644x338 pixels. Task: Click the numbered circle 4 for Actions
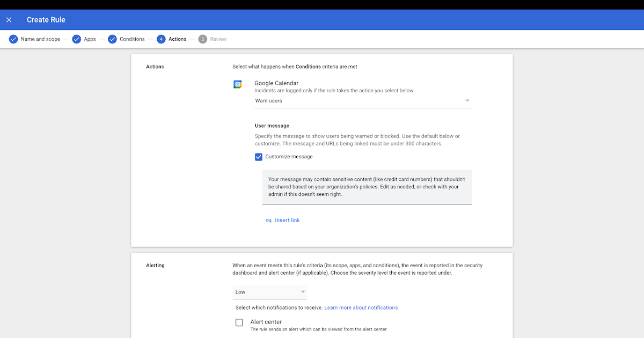tap(161, 39)
